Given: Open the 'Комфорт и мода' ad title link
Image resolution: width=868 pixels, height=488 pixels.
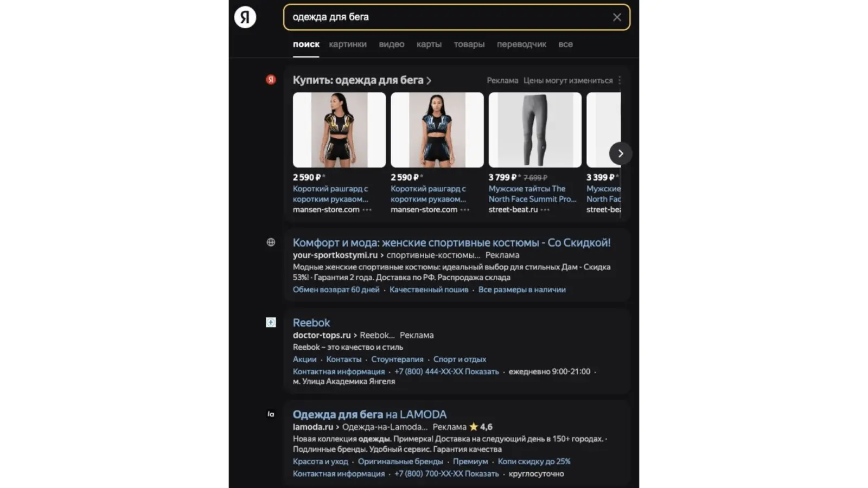Looking at the screenshot, I should point(452,242).
